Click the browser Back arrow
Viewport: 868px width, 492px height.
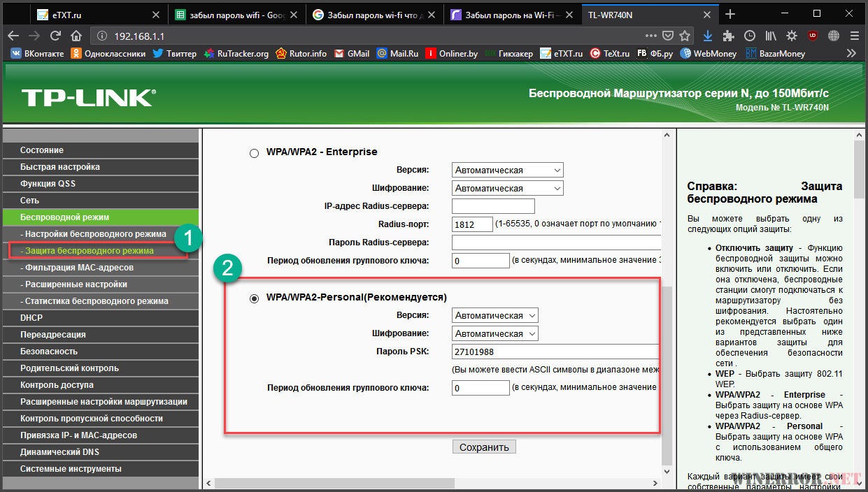click(13, 35)
